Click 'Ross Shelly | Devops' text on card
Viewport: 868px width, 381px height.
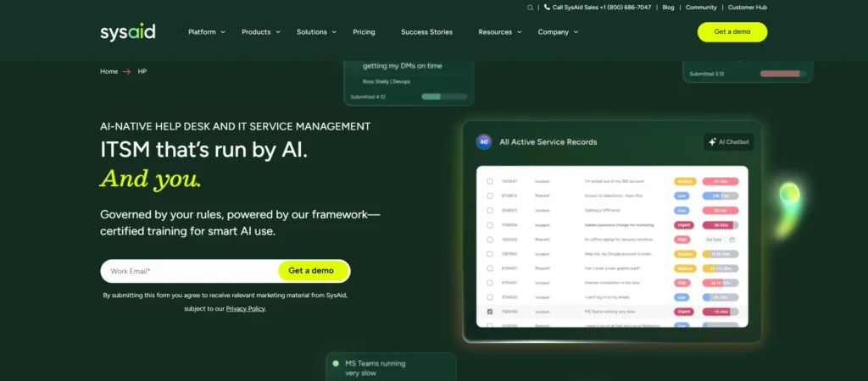(x=387, y=82)
